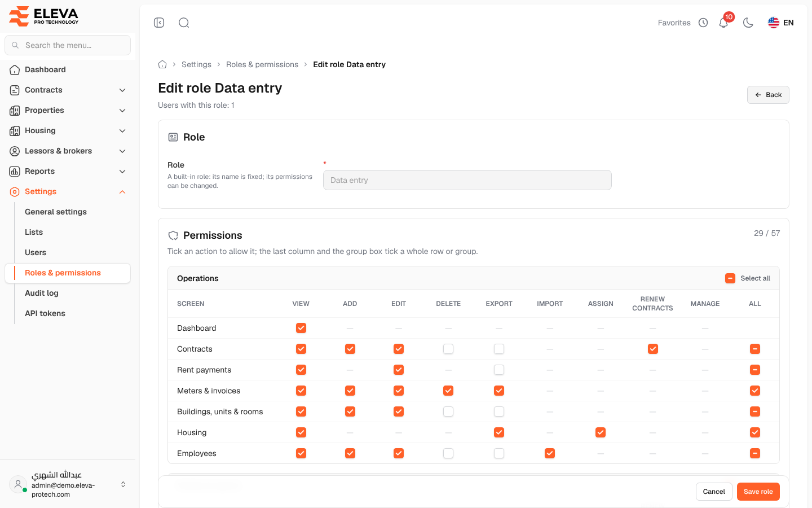Uncheck Assign permission for Housing

[x=601, y=432]
